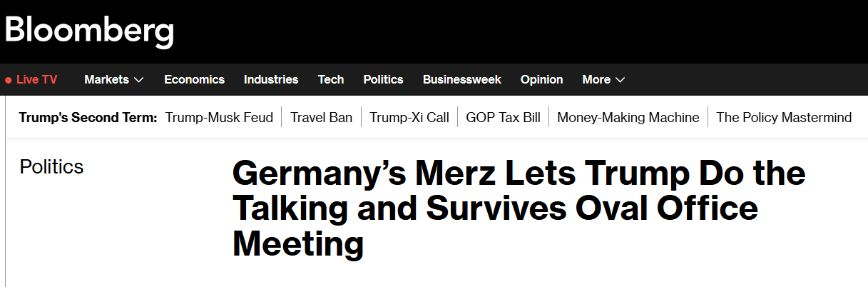Open the Industries section
868x287 pixels.
(x=271, y=80)
